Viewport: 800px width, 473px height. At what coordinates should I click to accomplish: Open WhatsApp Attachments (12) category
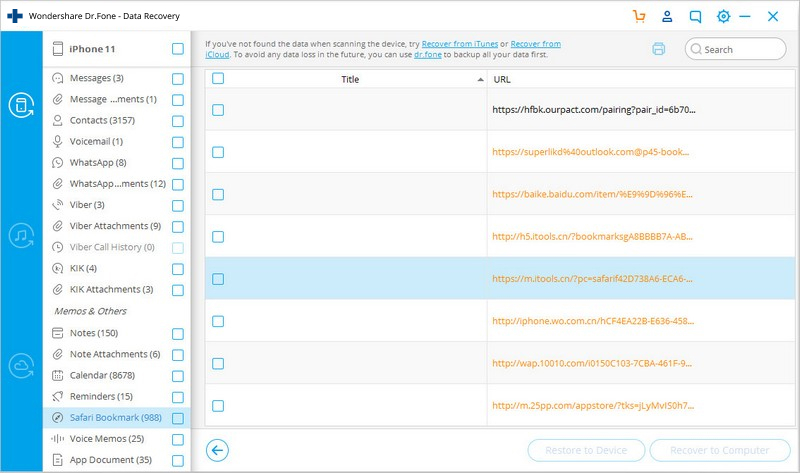pos(118,184)
